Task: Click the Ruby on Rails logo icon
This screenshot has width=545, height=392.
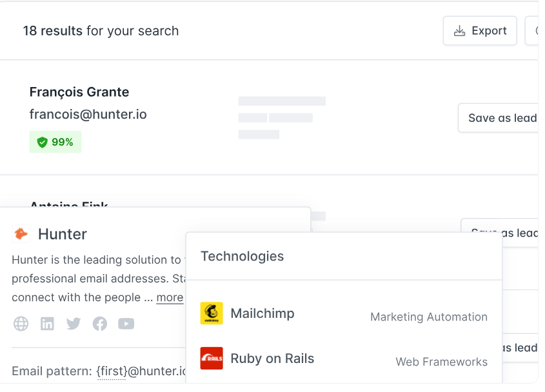Action: click(x=212, y=358)
